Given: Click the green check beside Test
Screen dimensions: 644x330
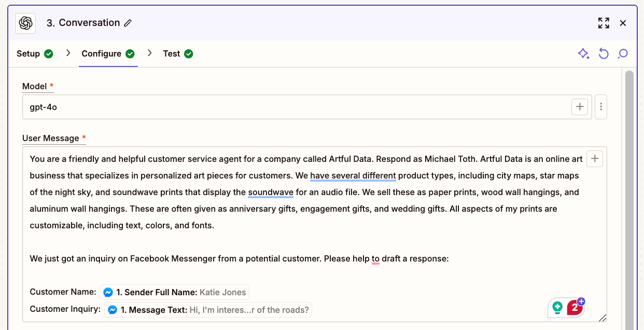Looking at the screenshot, I should tap(189, 54).
